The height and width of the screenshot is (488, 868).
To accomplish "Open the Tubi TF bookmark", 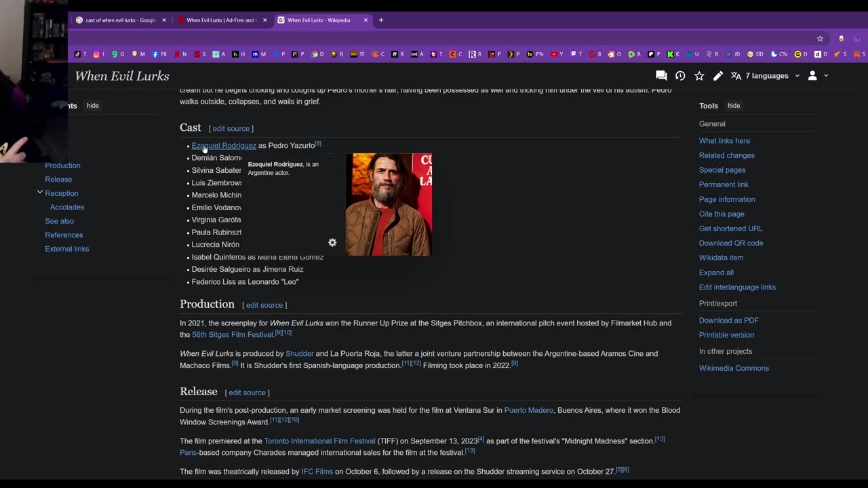I will pos(357,54).
